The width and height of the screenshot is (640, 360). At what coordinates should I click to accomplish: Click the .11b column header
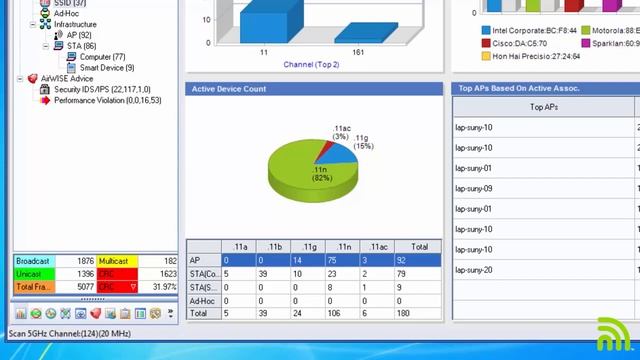274,247
